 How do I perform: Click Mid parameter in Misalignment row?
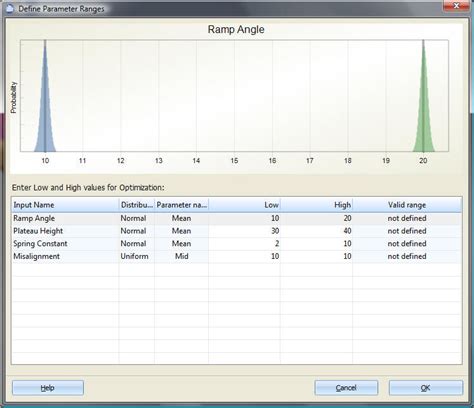pyautogui.click(x=182, y=256)
